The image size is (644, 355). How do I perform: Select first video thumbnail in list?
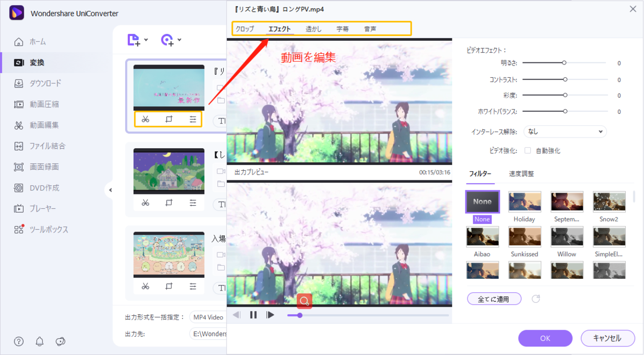pos(169,88)
